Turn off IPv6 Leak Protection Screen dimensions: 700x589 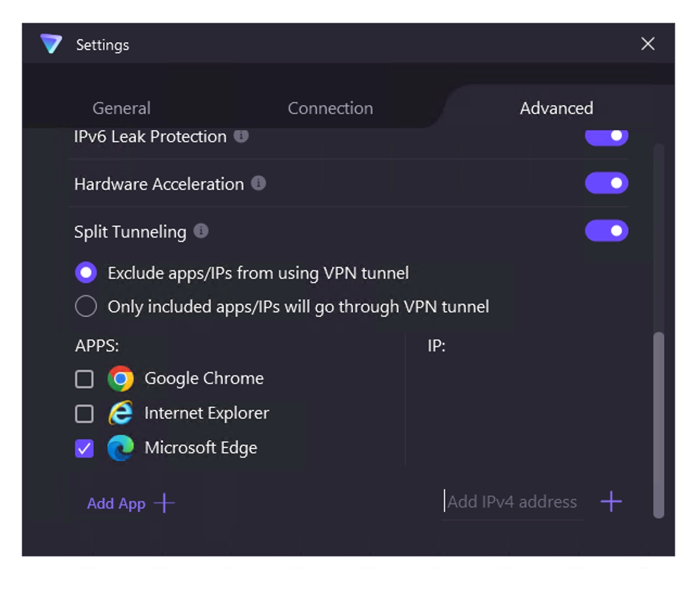(x=607, y=136)
